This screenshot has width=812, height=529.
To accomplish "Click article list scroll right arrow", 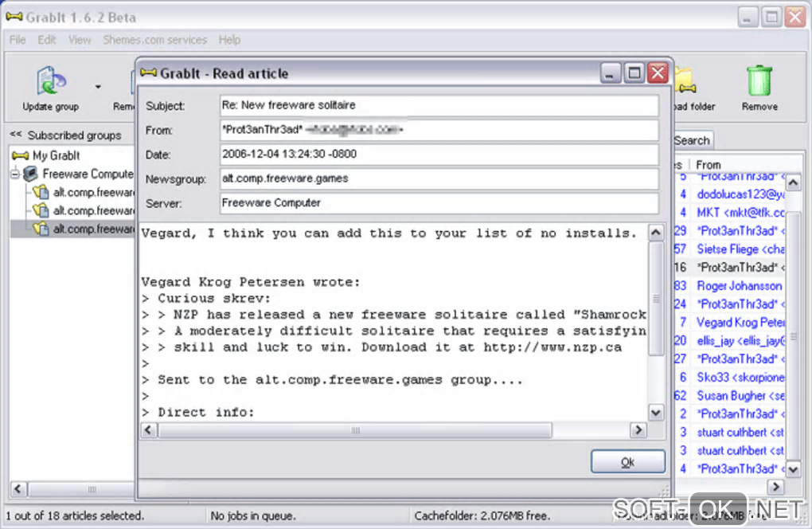I will click(x=775, y=487).
